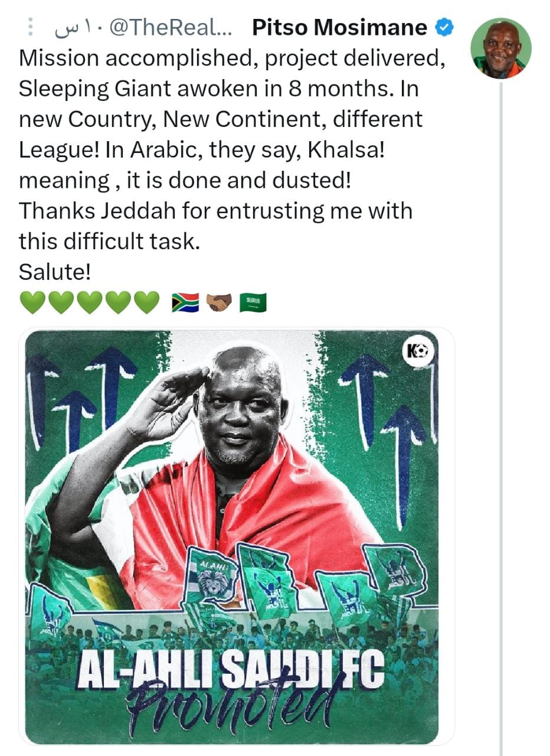Click the South African flag emoji
The image size is (550, 756).
[185, 302]
